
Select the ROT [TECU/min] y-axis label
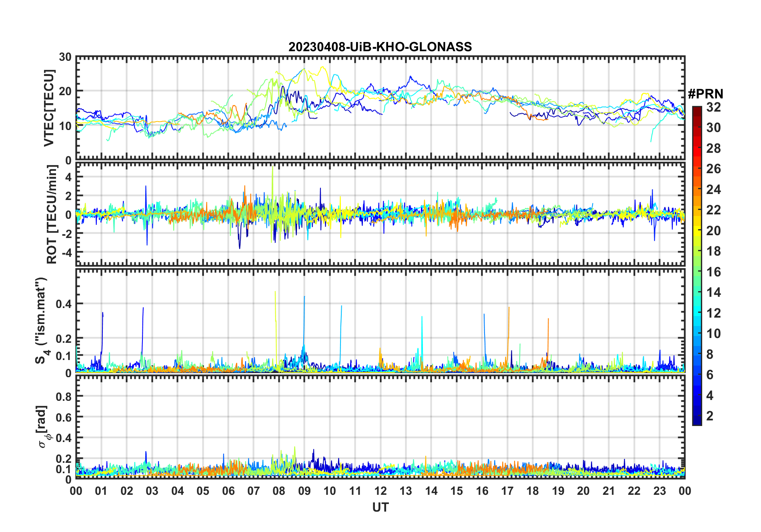(x=52, y=214)
